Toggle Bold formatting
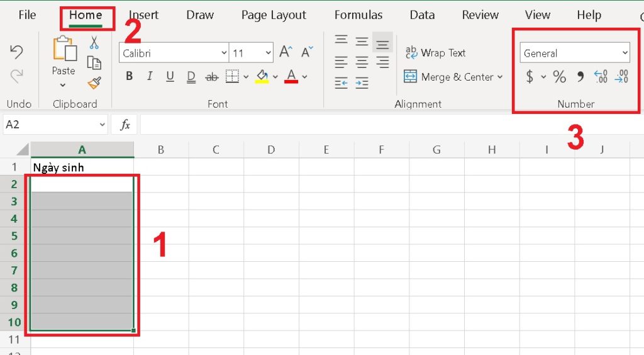 [x=130, y=76]
